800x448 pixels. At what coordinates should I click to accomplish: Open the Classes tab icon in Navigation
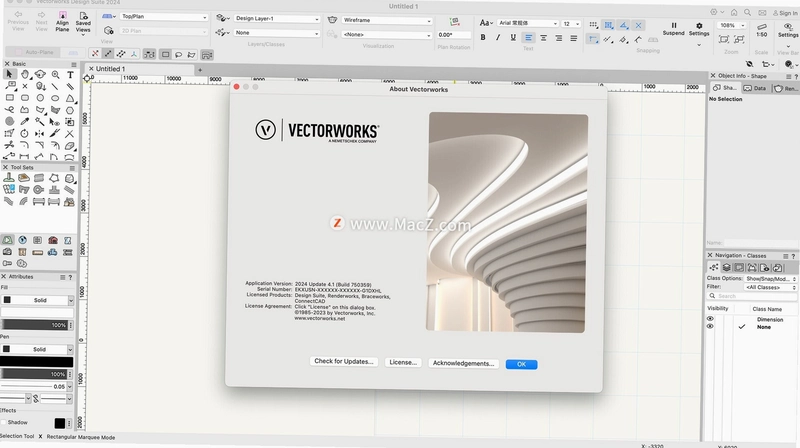coord(714,267)
